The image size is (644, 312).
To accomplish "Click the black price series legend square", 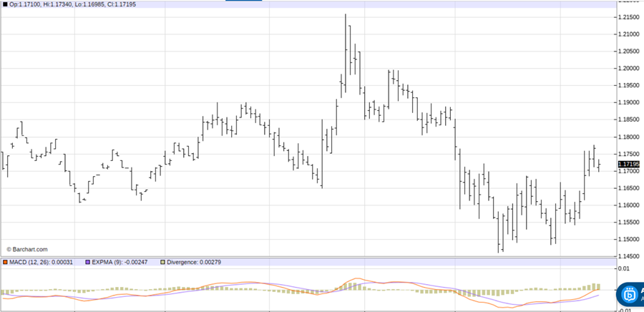I will click(x=4, y=4).
